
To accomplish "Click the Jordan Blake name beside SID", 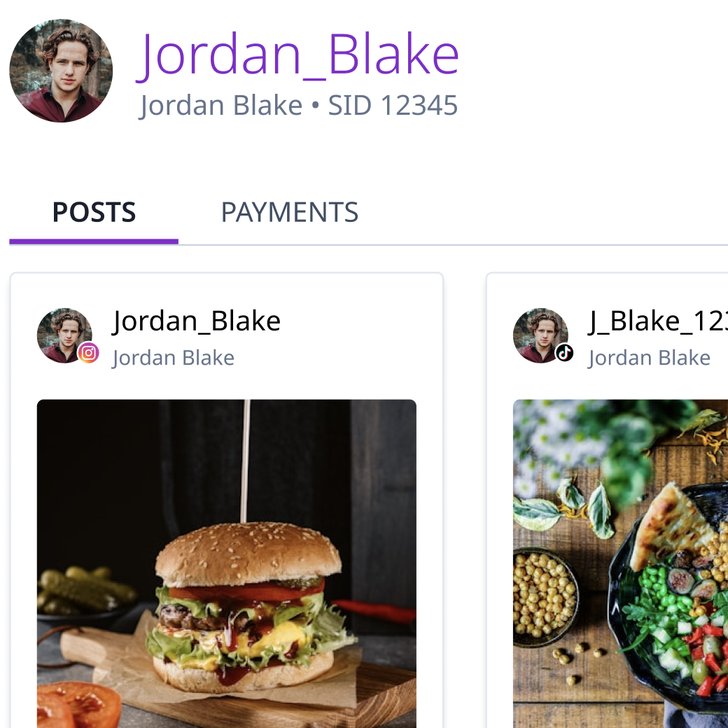I will click(x=221, y=106).
